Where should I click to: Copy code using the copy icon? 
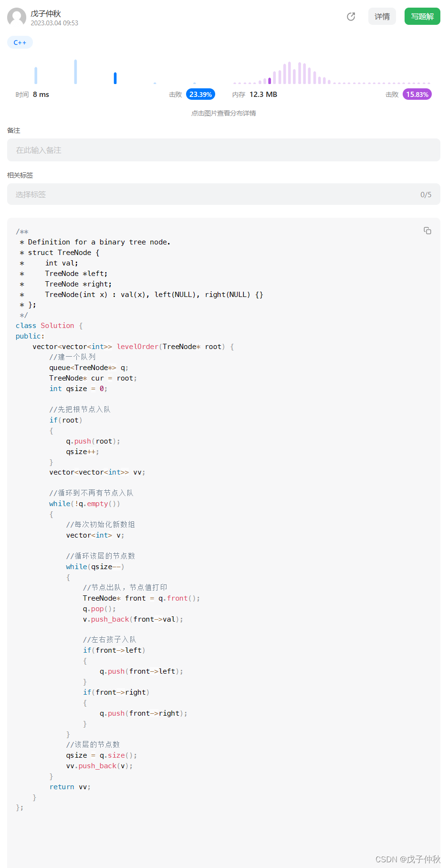click(427, 231)
